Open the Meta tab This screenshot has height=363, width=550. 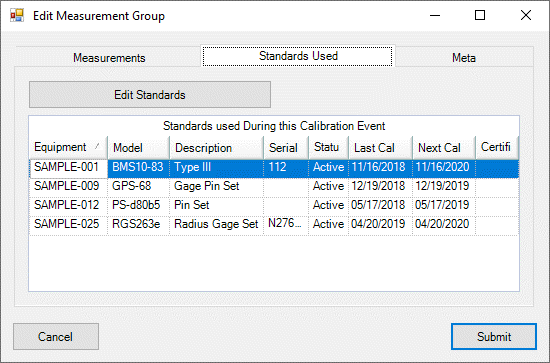tap(464, 58)
